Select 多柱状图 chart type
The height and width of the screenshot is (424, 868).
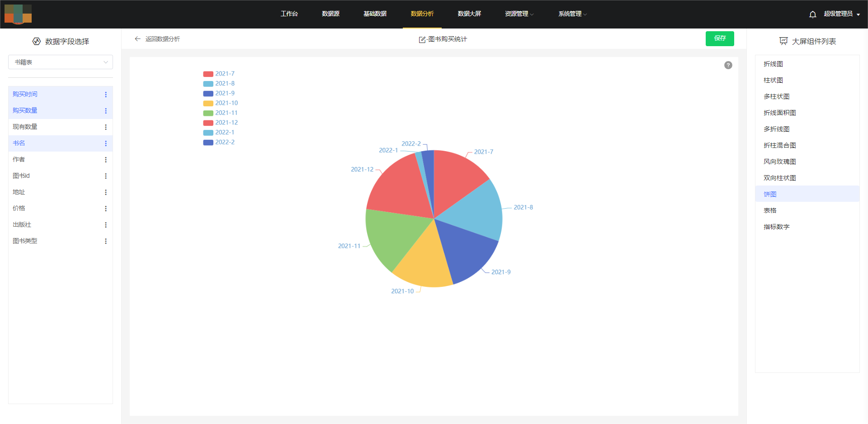[807, 96]
